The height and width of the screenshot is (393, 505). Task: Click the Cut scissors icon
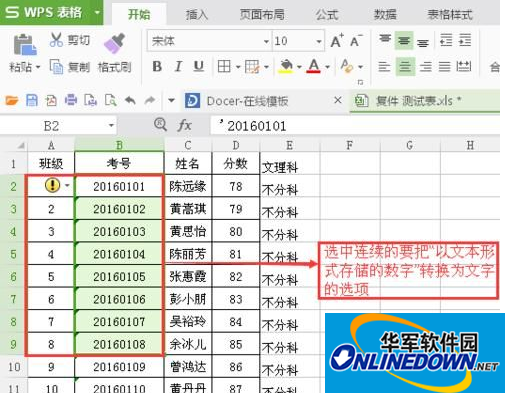point(56,39)
